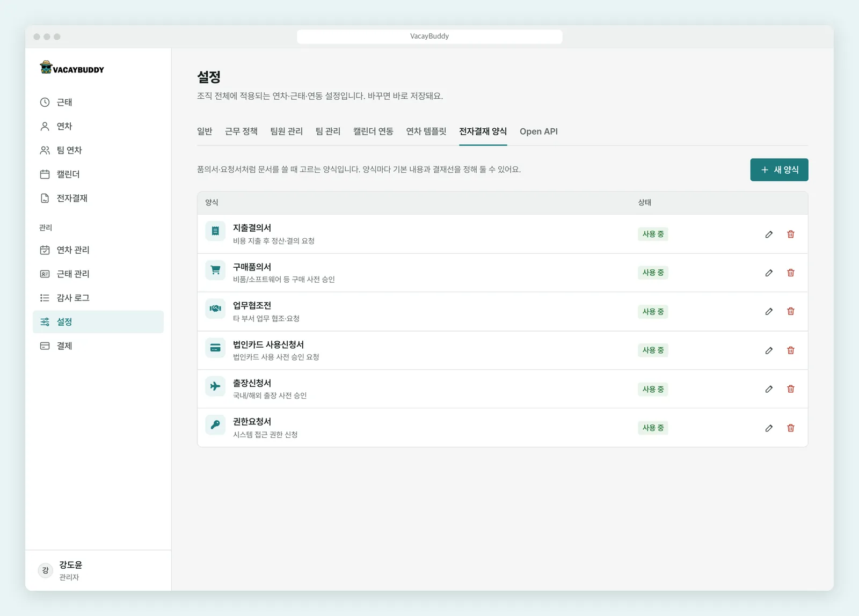The width and height of the screenshot is (859, 616).
Task: Open the editor for 업무협조전 using pencil icon
Action: click(x=769, y=312)
